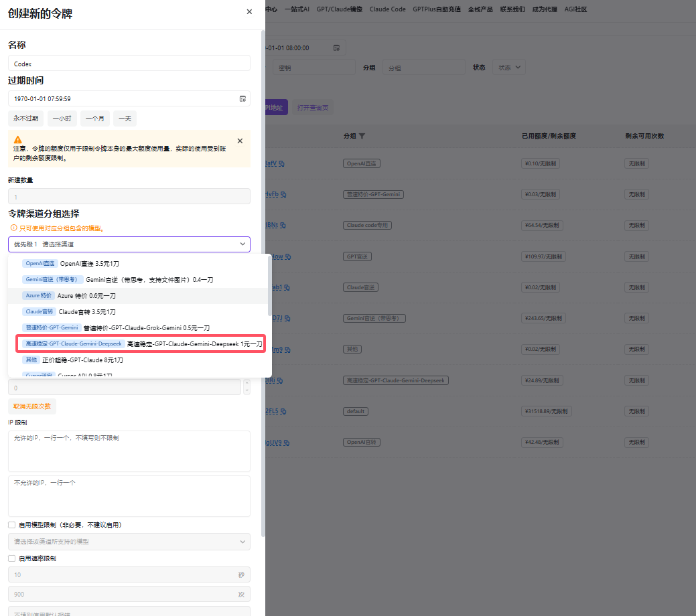The height and width of the screenshot is (616, 696).
Task: Click the default group tag
Action: 356,411
